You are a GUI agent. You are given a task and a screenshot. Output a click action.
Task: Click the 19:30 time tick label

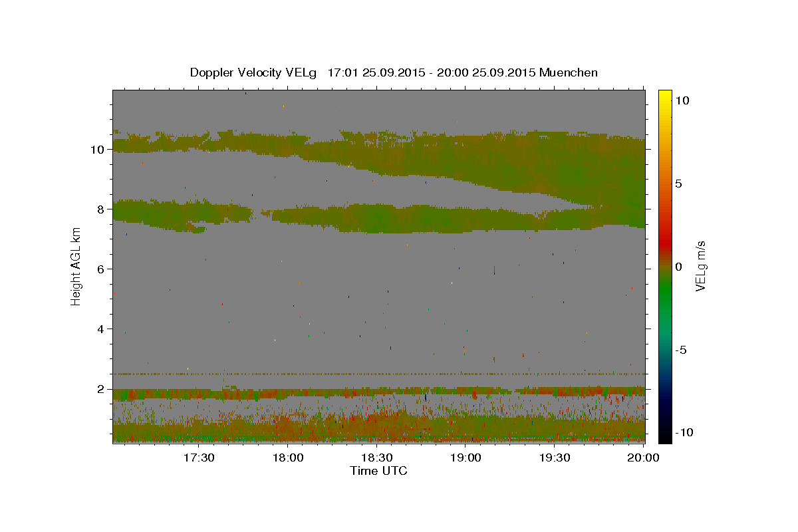tap(555, 458)
